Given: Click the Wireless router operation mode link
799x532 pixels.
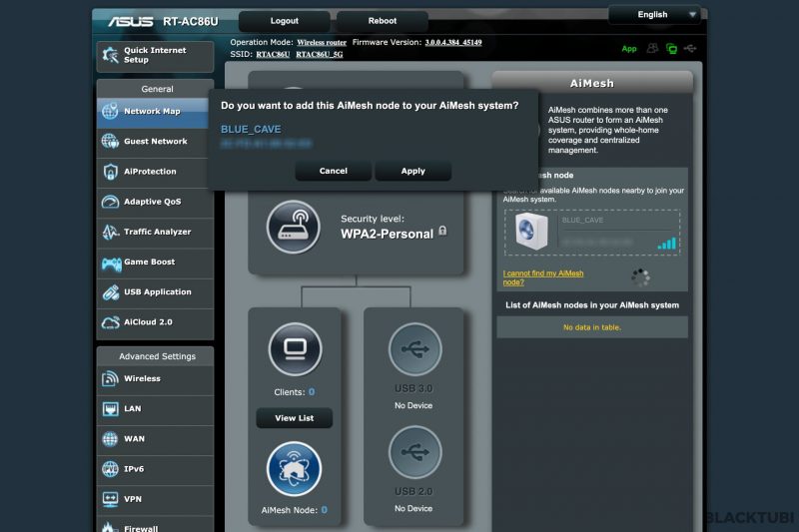Looking at the screenshot, I should (322, 43).
